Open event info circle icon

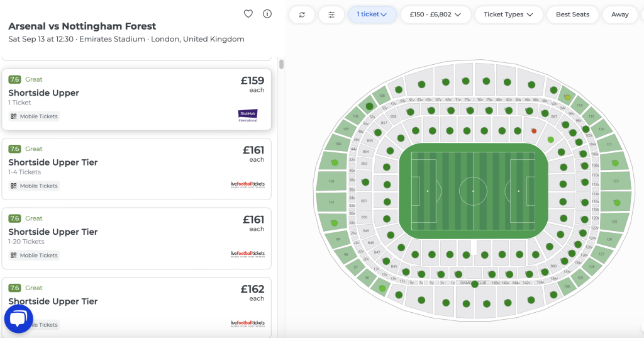click(267, 14)
